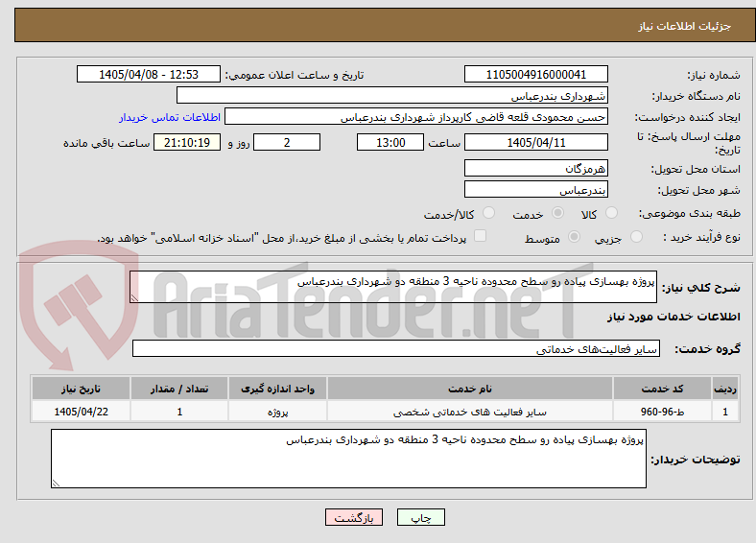
Task: Click the remaining days field showing 2
Action: pyautogui.click(x=287, y=142)
